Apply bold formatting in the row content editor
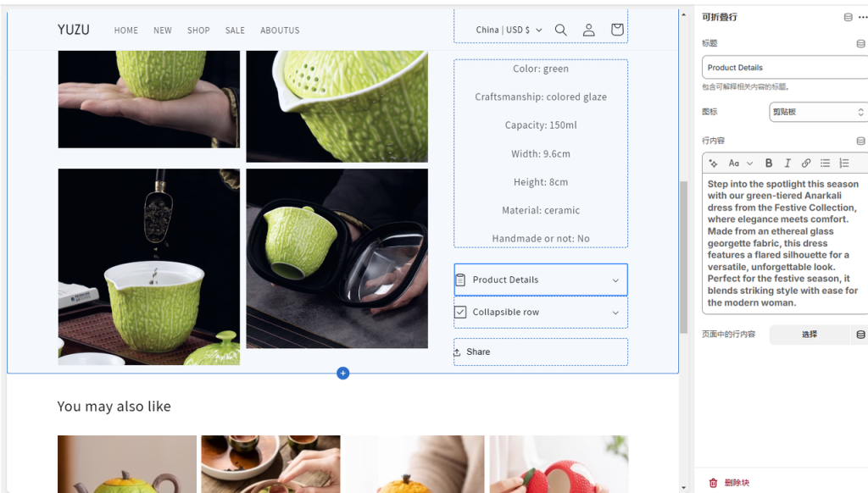The width and height of the screenshot is (868, 493). point(769,163)
